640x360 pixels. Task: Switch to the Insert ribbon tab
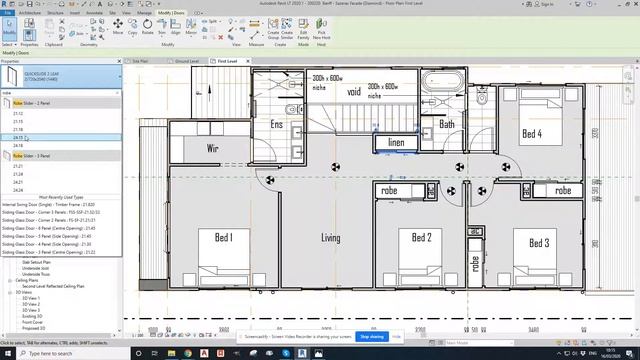74,13
